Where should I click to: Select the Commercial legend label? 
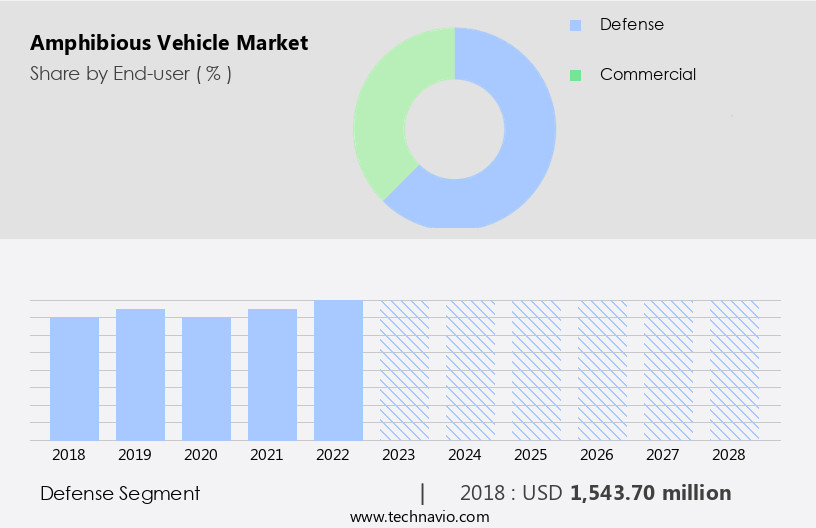[x=647, y=75]
